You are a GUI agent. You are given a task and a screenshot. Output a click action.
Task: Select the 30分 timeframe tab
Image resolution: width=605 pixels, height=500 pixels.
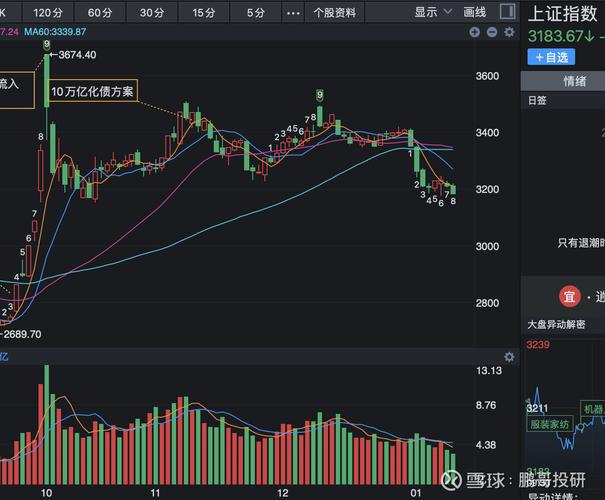[x=152, y=13]
